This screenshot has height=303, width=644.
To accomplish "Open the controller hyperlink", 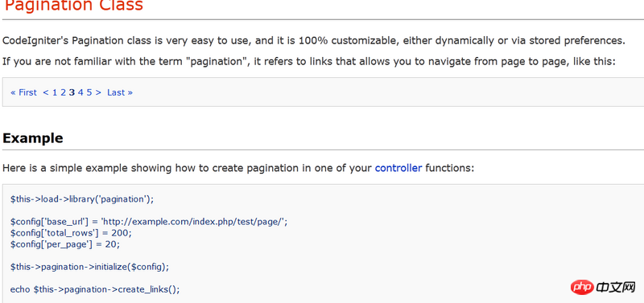I will [x=398, y=168].
